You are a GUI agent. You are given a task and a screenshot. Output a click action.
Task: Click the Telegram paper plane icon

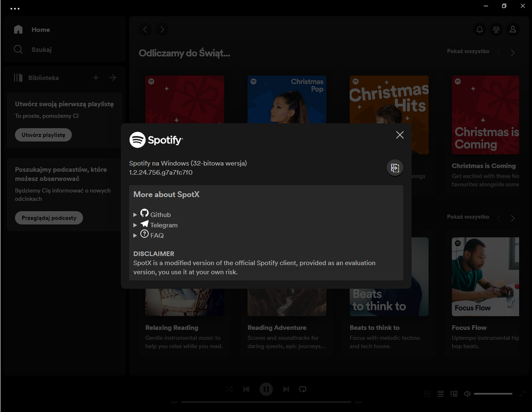(x=144, y=224)
